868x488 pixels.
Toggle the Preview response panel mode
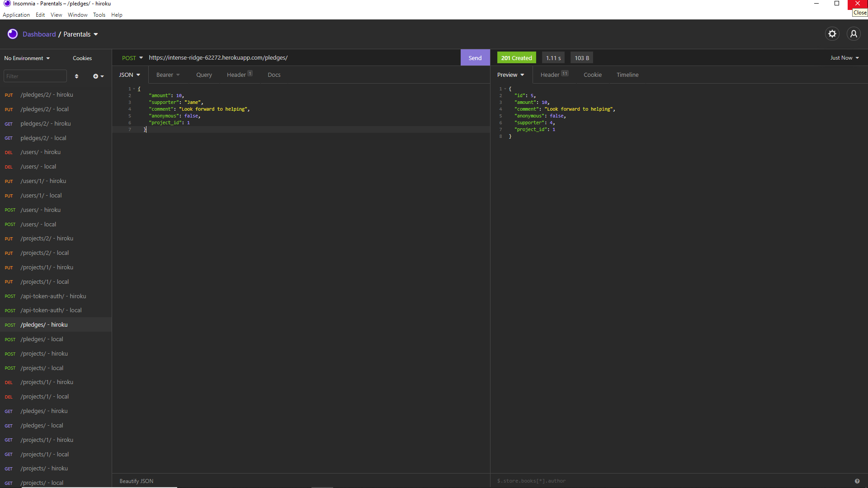[x=510, y=75]
